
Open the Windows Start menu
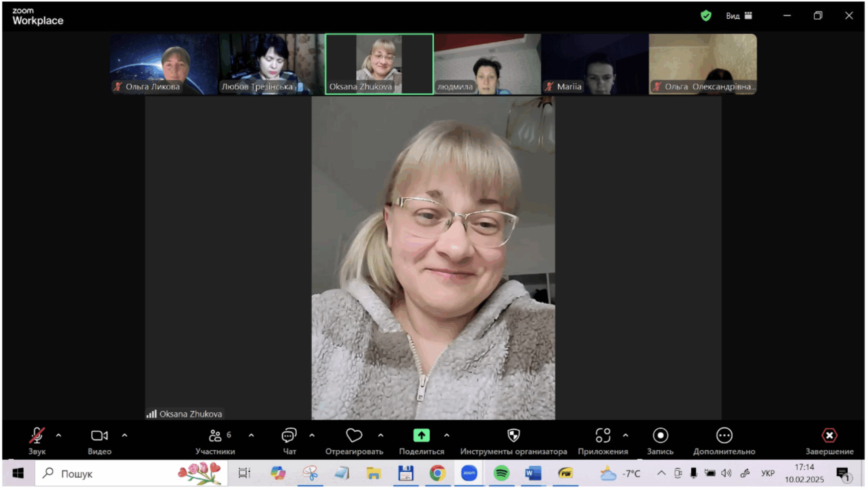18,474
